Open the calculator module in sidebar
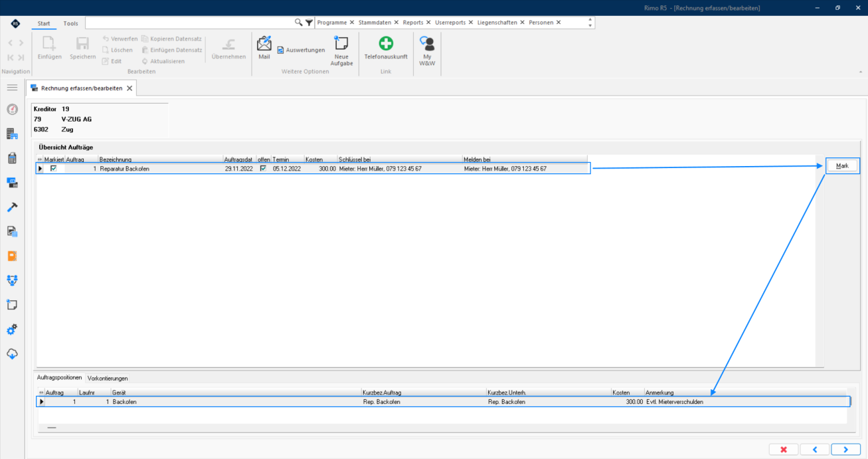Screen dimensions: 868x459 point(12,158)
